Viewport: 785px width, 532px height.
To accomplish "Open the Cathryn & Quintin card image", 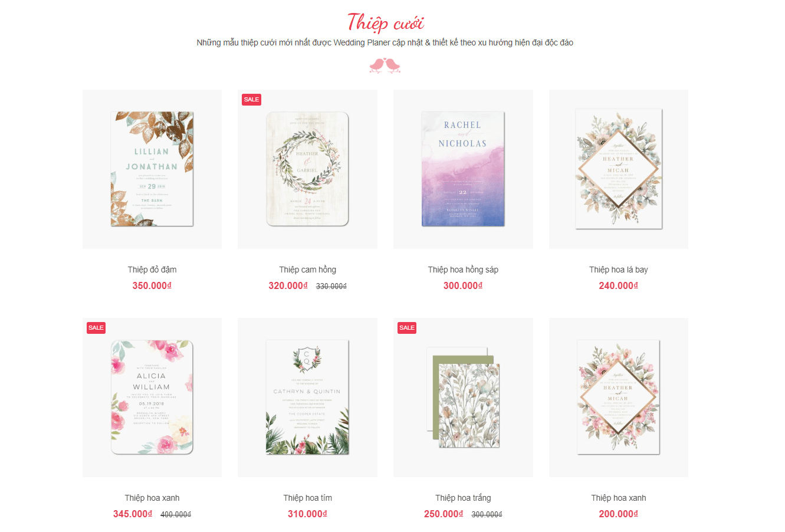I will coord(307,398).
